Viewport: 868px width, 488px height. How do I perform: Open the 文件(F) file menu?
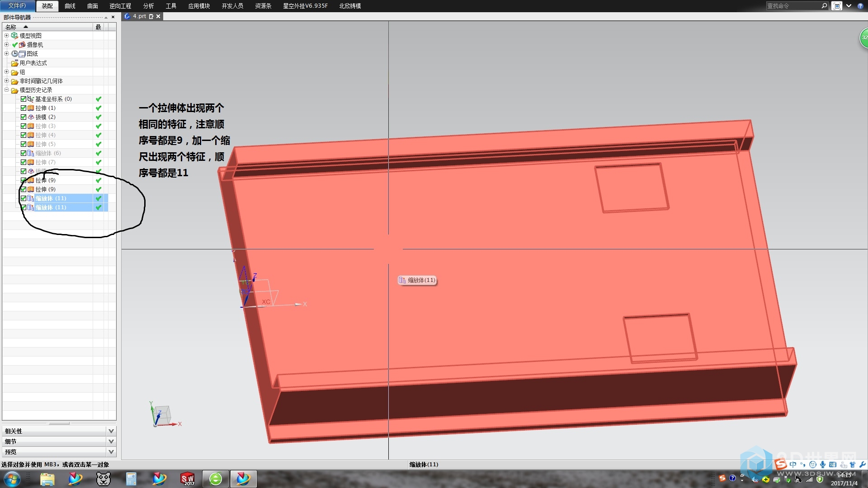point(17,6)
